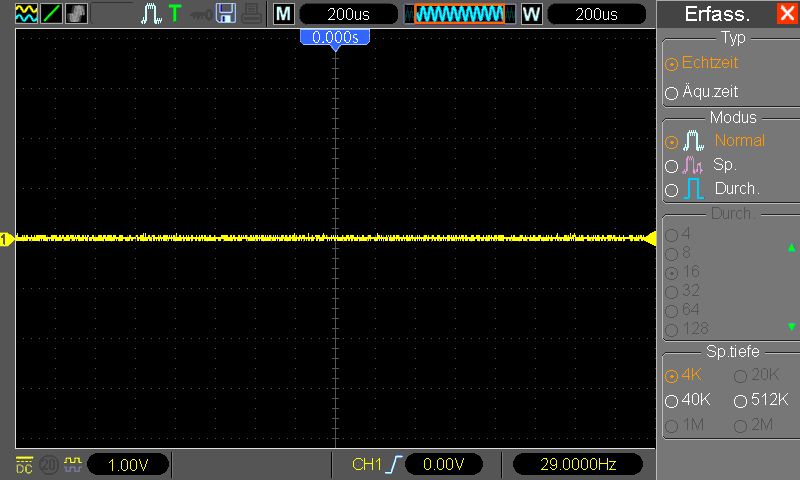The image size is (800, 480).
Task: Click the cyan average pulse icon
Action: 694,189
